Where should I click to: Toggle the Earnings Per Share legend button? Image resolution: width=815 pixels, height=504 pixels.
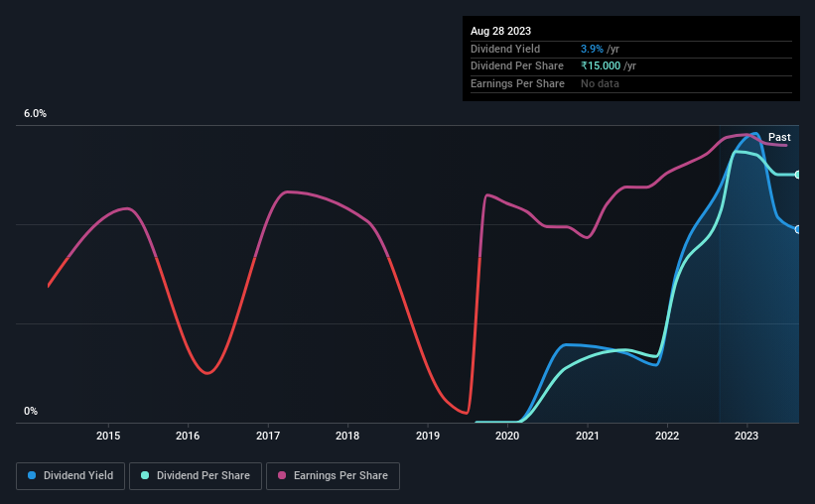click(x=334, y=476)
